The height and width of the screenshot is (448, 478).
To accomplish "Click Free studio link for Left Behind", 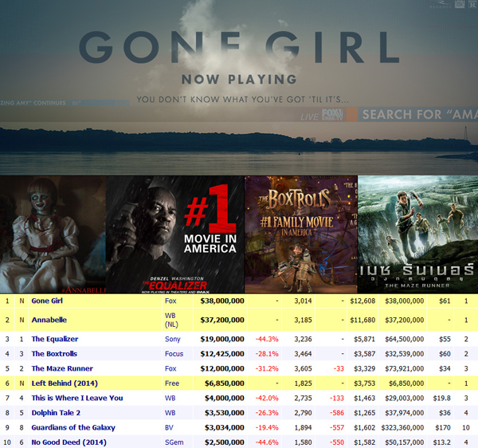I will [172, 383].
